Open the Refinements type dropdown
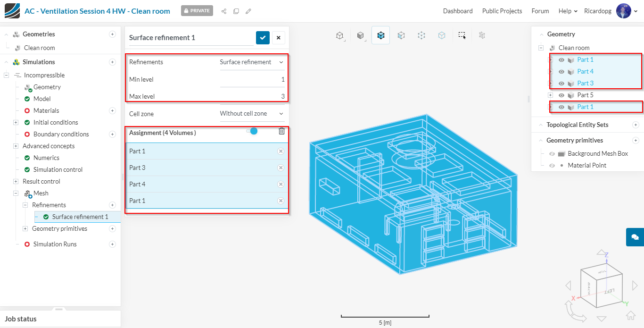The height and width of the screenshot is (328, 644). coord(252,62)
